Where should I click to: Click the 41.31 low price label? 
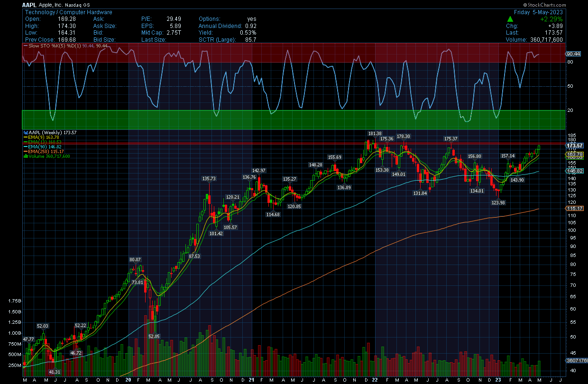[55, 372]
